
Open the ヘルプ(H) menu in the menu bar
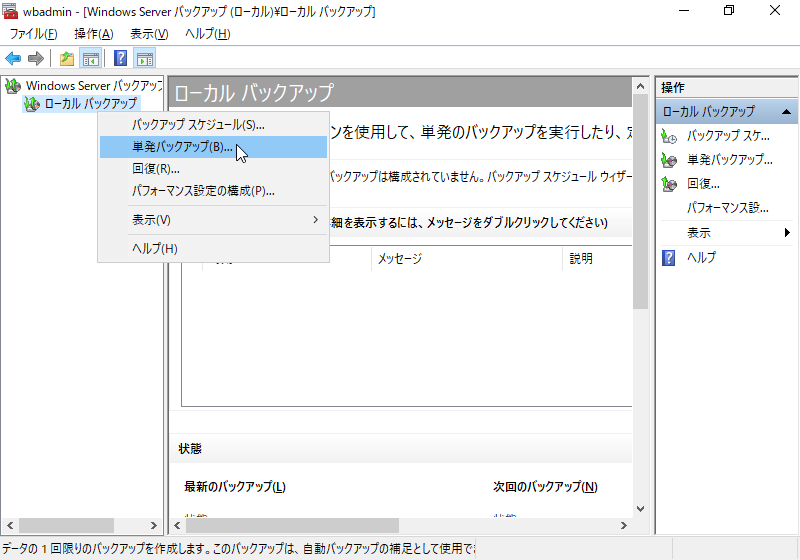point(208,34)
